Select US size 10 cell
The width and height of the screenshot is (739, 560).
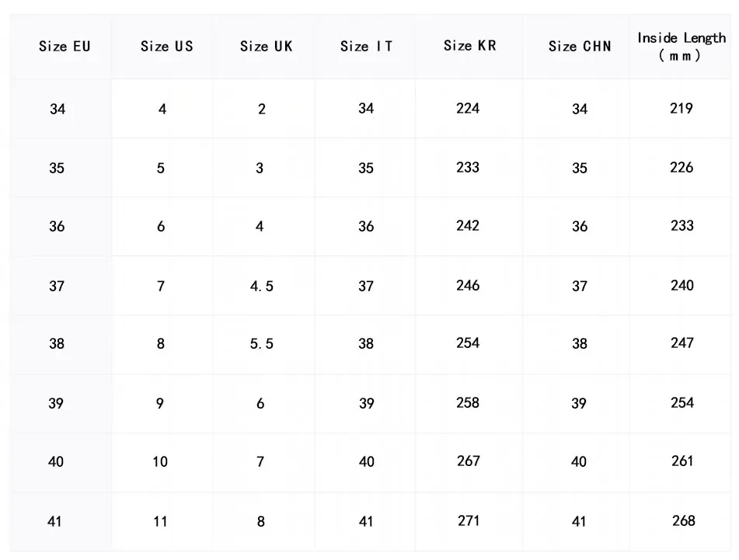click(x=160, y=461)
